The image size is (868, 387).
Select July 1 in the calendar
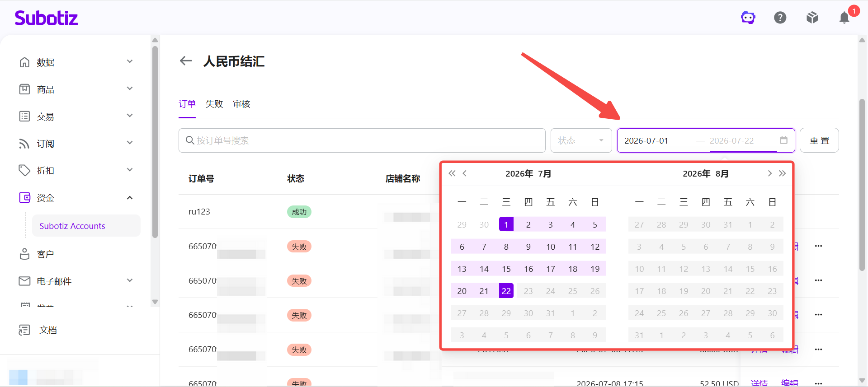[506, 224]
